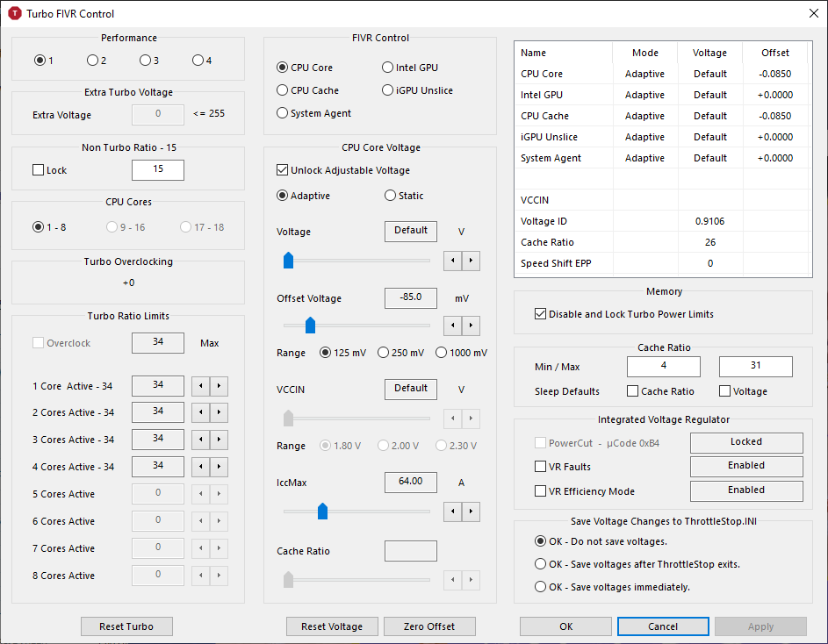Increase 3 Cores Active ratio with right arrow
The height and width of the screenshot is (644, 828).
(x=220, y=440)
